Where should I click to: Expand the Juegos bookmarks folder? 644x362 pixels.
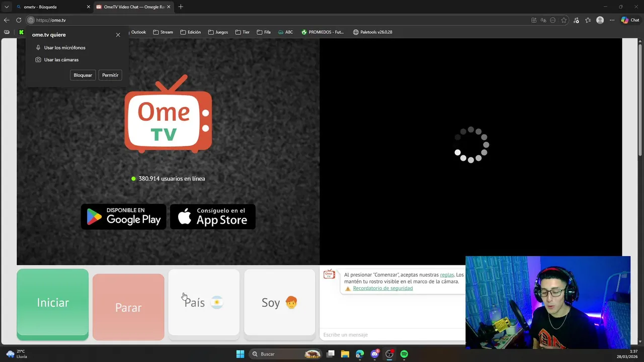click(x=218, y=32)
